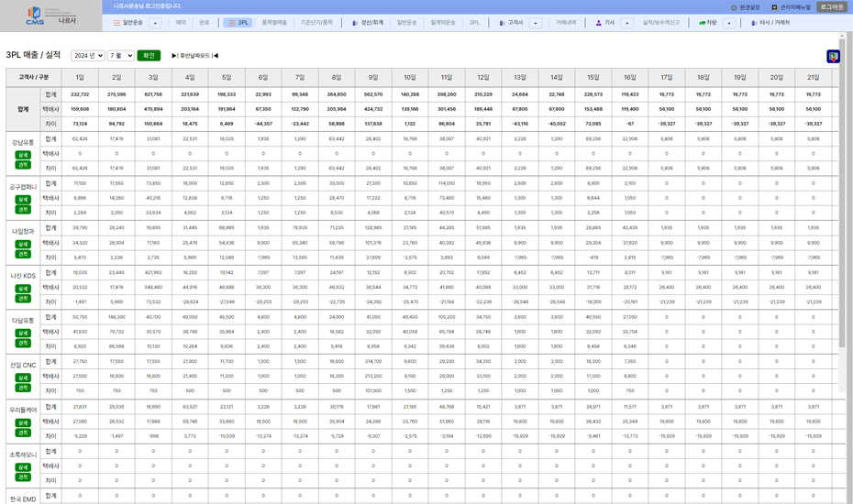Click 상세 button for 나진 KDS

[x=23, y=289]
